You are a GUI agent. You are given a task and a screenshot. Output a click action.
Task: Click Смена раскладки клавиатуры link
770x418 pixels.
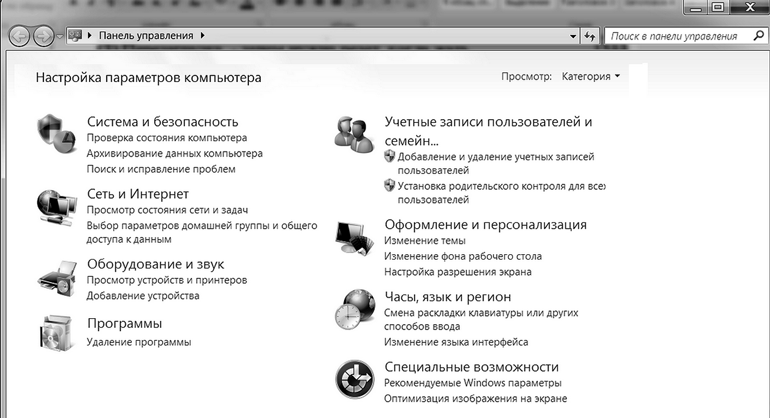481,319
